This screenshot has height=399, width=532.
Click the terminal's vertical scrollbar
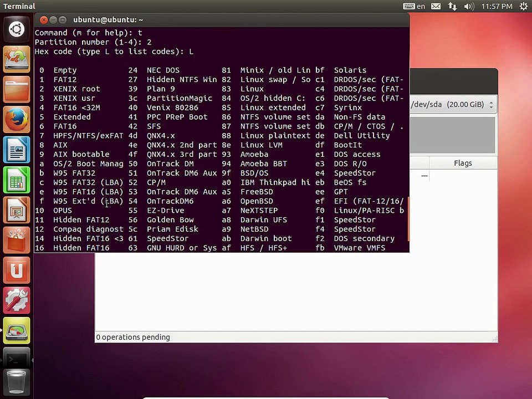408,219
